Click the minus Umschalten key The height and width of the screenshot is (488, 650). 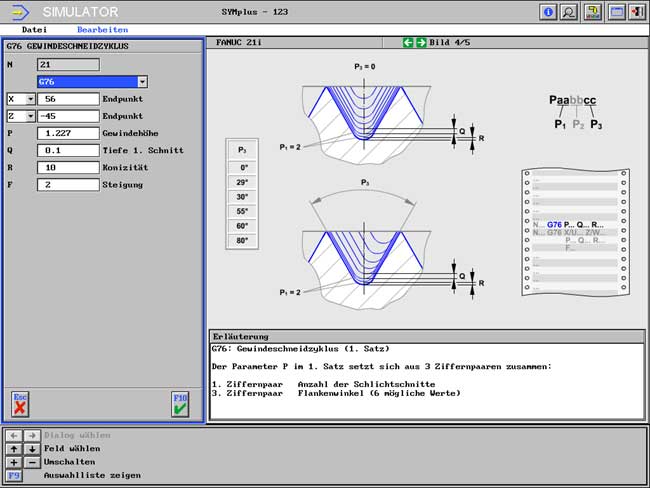click(31, 462)
